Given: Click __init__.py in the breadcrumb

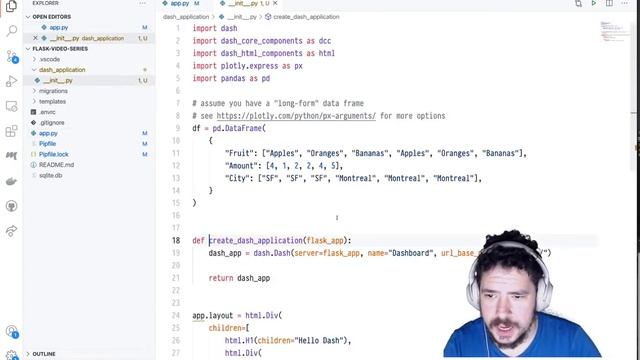Looking at the screenshot, I should (x=241, y=17).
